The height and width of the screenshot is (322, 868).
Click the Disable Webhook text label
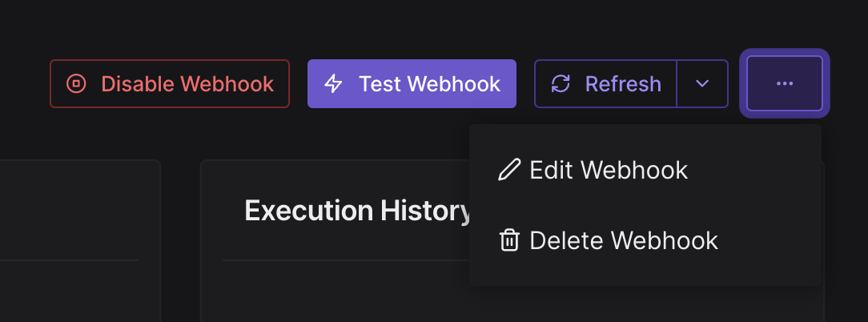pyautogui.click(x=187, y=83)
